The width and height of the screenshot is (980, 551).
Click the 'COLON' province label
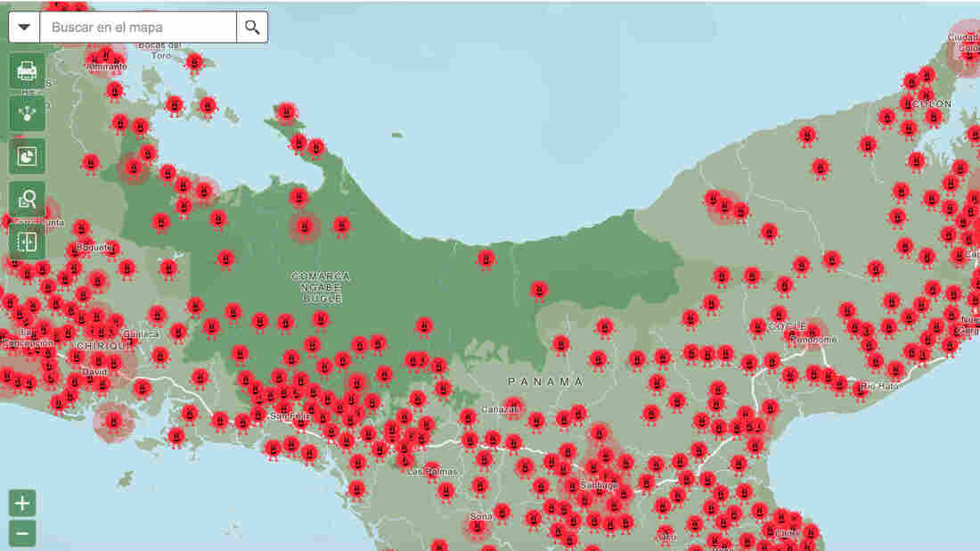(x=933, y=103)
